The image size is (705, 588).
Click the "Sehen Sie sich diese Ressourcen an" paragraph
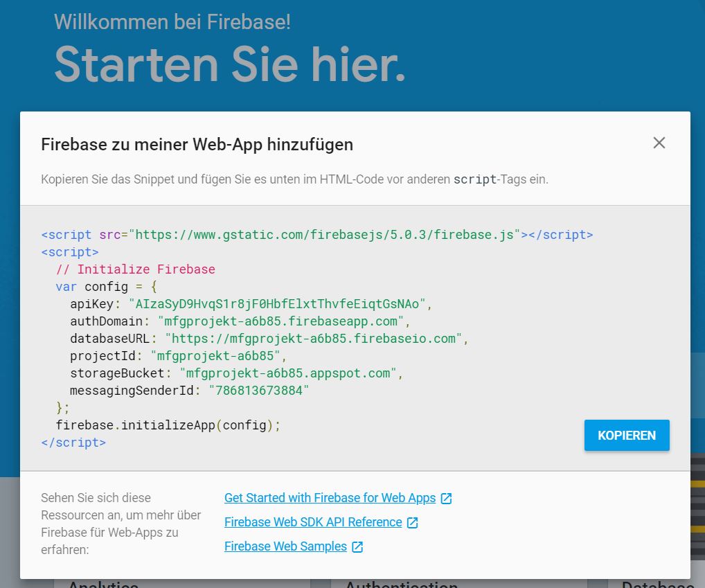(121, 524)
